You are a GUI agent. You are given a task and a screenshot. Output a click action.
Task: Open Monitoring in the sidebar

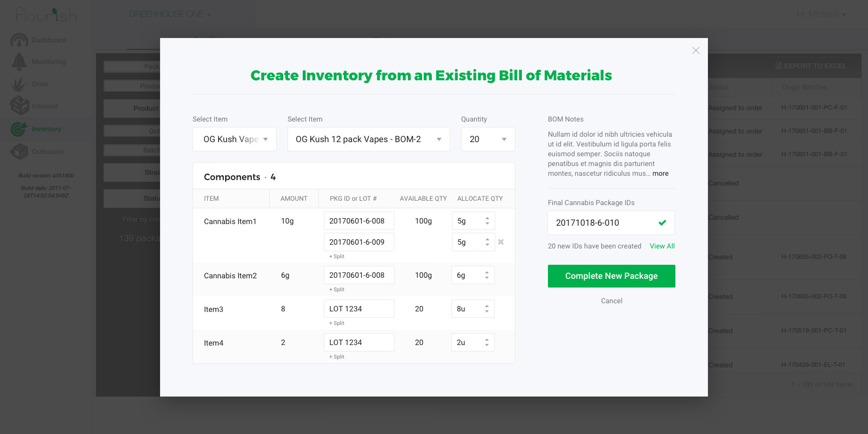(49, 62)
